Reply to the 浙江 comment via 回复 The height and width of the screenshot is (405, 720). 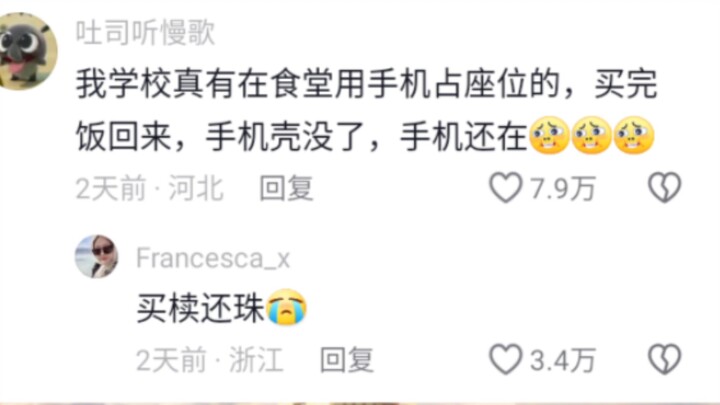tap(347, 360)
